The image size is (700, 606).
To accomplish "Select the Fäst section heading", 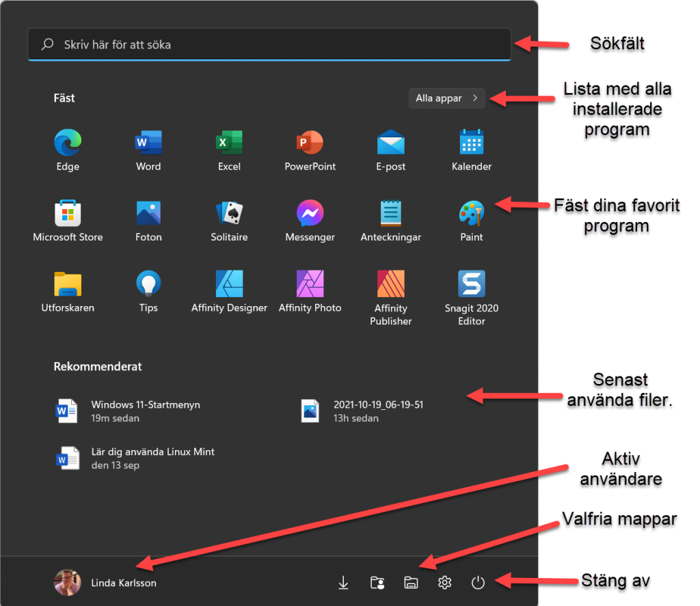I will click(x=64, y=98).
